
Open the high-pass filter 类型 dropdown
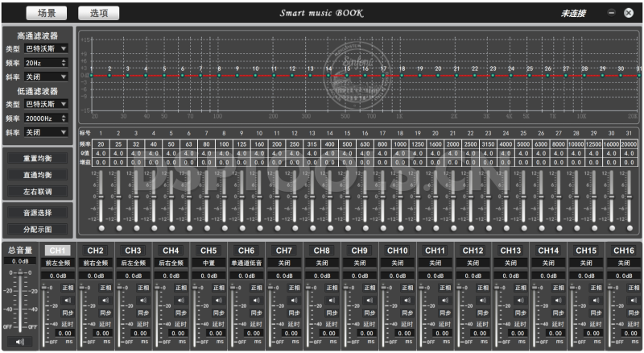click(47, 48)
